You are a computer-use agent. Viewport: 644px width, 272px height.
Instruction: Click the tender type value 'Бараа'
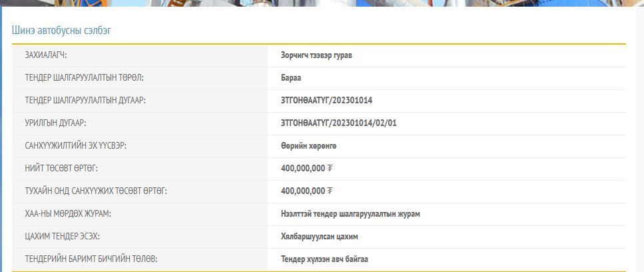click(291, 78)
